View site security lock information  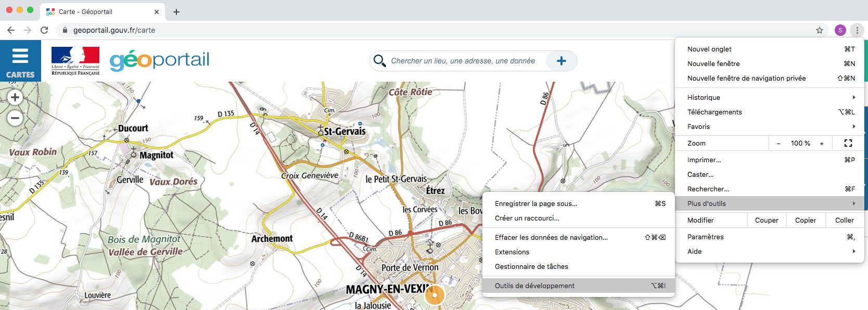65,30
